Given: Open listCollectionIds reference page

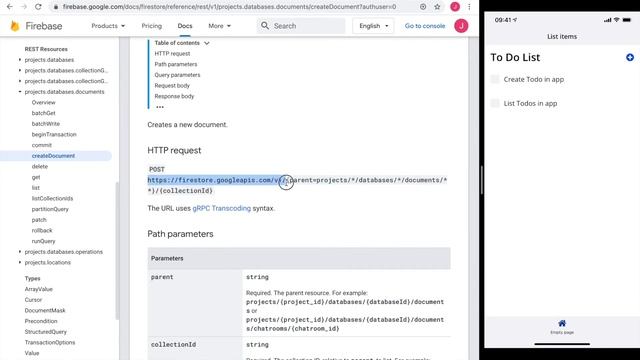Looking at the screenshot, I should tap(52, 198).
